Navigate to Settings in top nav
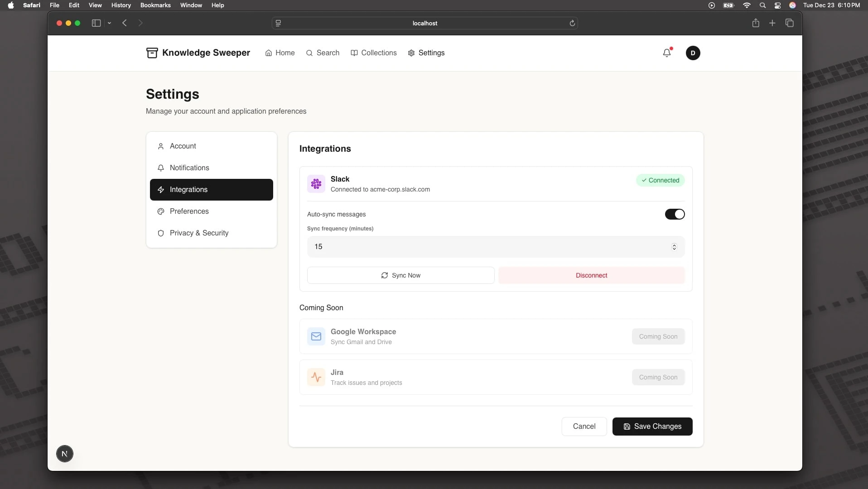This screenshot has width=868, height=489. point(426,53)
